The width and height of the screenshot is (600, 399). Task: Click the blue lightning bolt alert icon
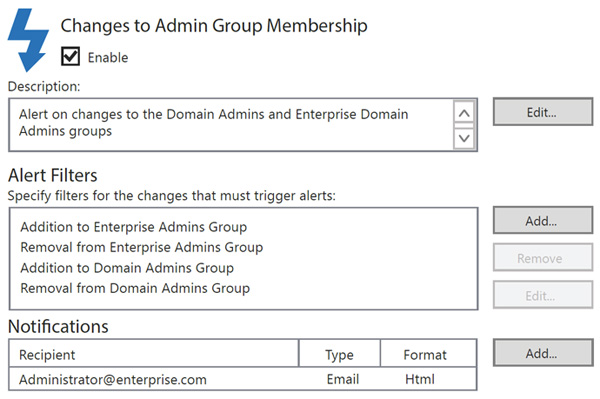click(x=28, y=40)
